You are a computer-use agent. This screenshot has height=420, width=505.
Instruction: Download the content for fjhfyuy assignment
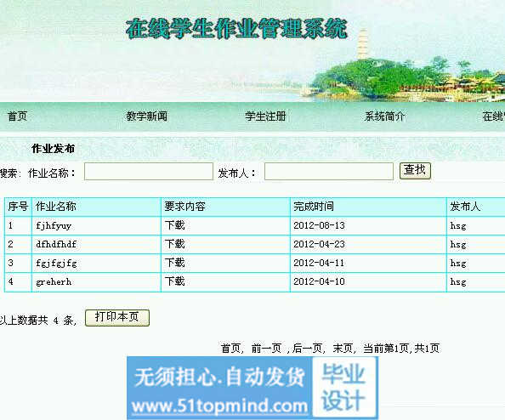(x=175, y=225)
